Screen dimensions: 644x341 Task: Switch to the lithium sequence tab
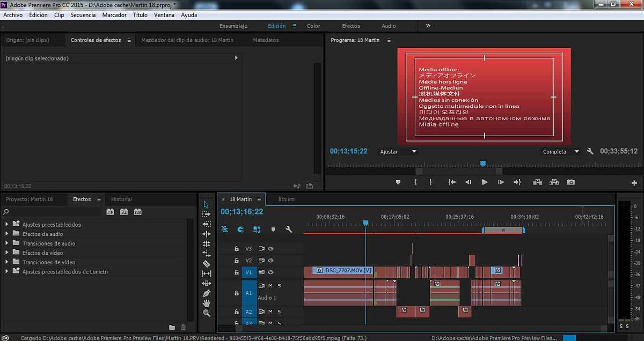click(286, 199)
